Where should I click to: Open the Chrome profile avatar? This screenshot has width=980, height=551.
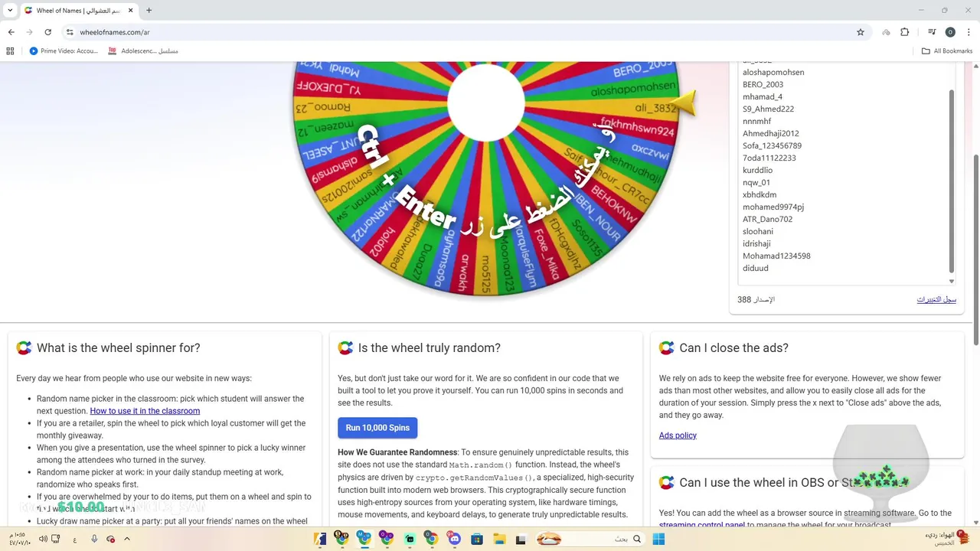point(950,32)
